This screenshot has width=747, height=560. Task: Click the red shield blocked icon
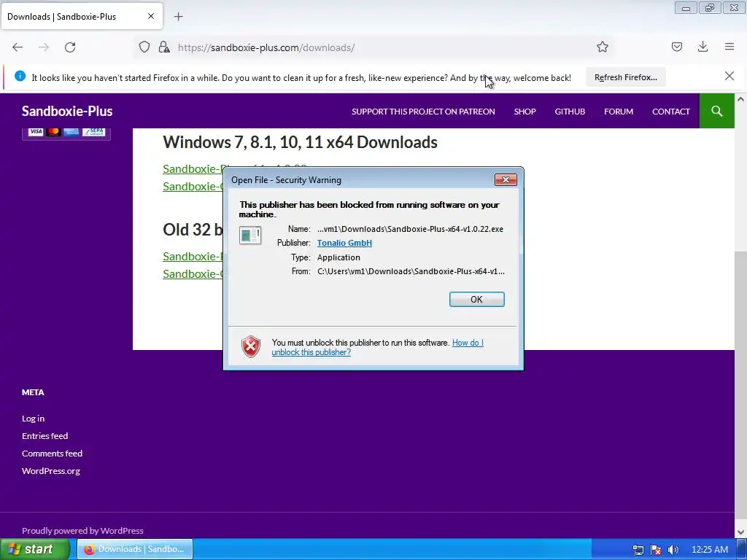pos(251,346)
